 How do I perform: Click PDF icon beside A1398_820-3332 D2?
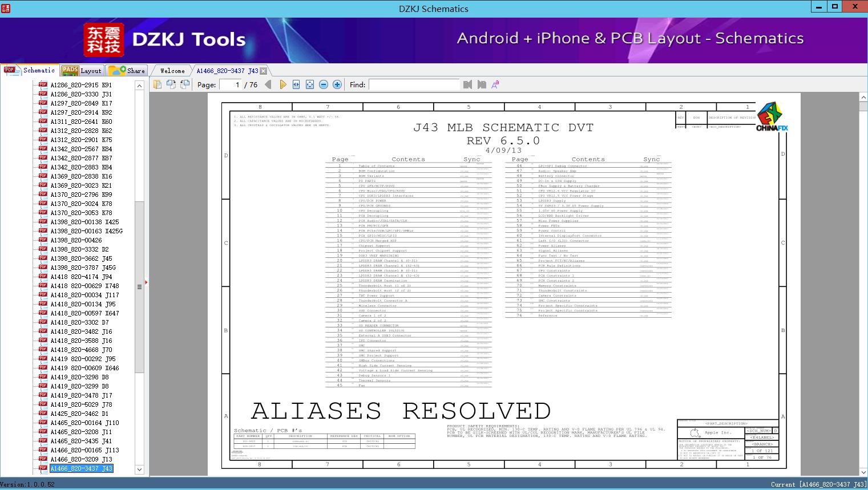[x=43, y=249]
